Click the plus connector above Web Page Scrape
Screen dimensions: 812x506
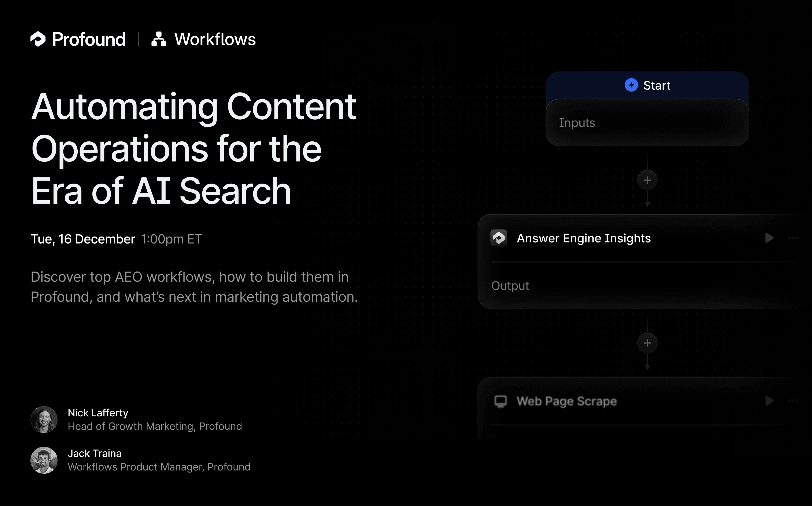tap(647, 343)
